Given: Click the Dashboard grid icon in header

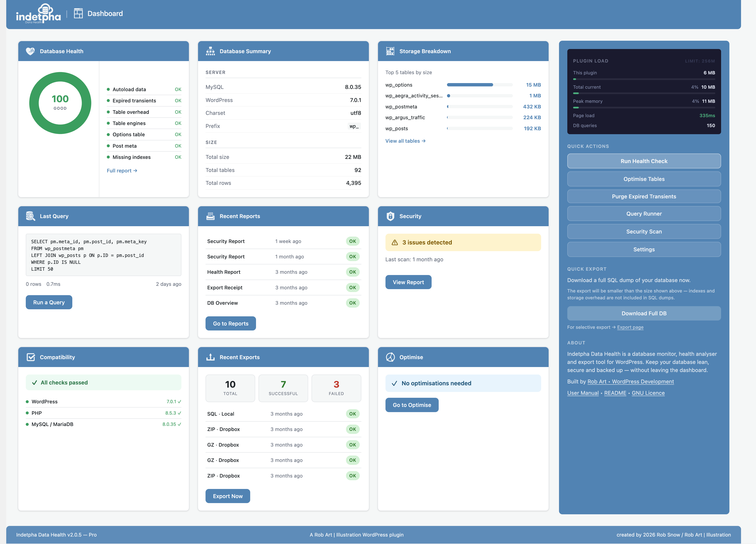Looking at the screenshot, I should [78, 13].
